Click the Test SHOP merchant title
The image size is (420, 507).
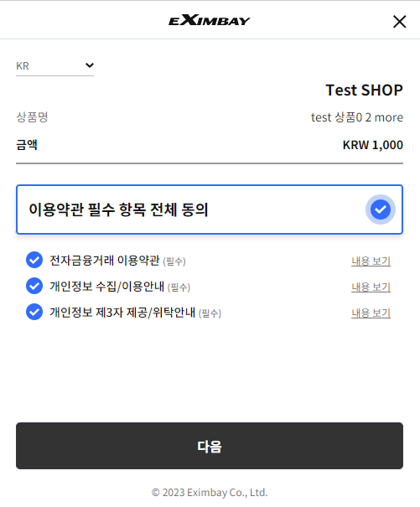[x=364, y=91]
